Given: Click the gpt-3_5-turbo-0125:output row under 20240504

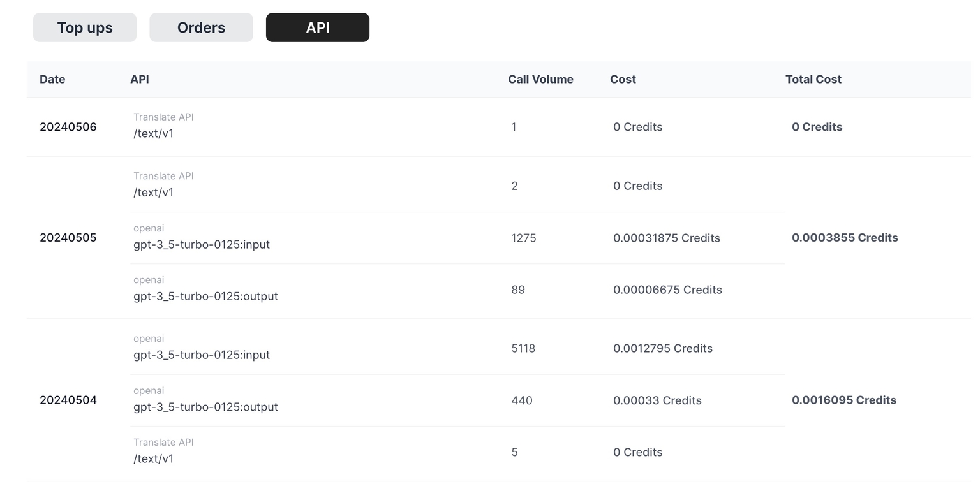Looking at the screenshot, I should pyautogui.click(x=255, y=400).
